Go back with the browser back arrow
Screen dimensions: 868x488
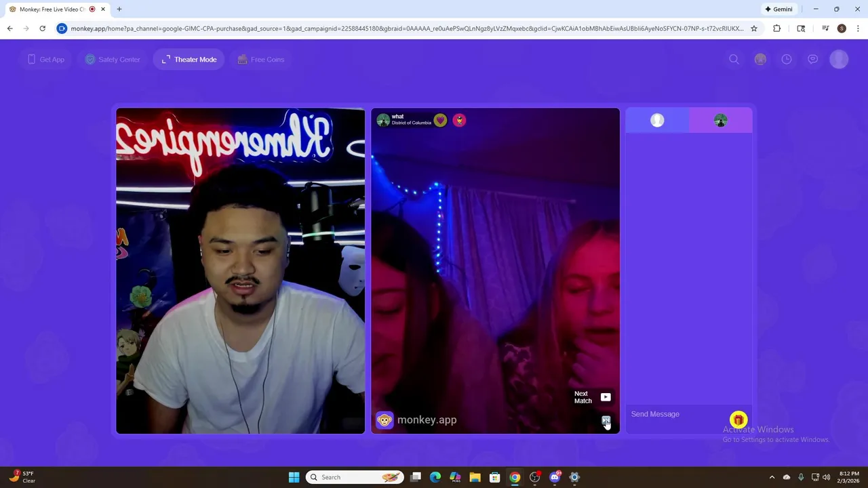click(9, 28)
